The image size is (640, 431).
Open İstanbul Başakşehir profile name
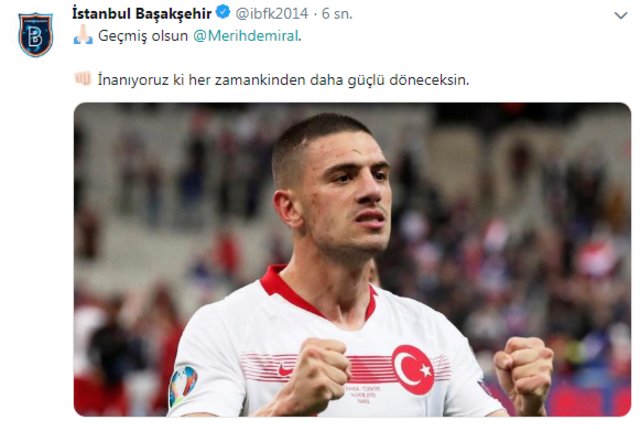142,13
